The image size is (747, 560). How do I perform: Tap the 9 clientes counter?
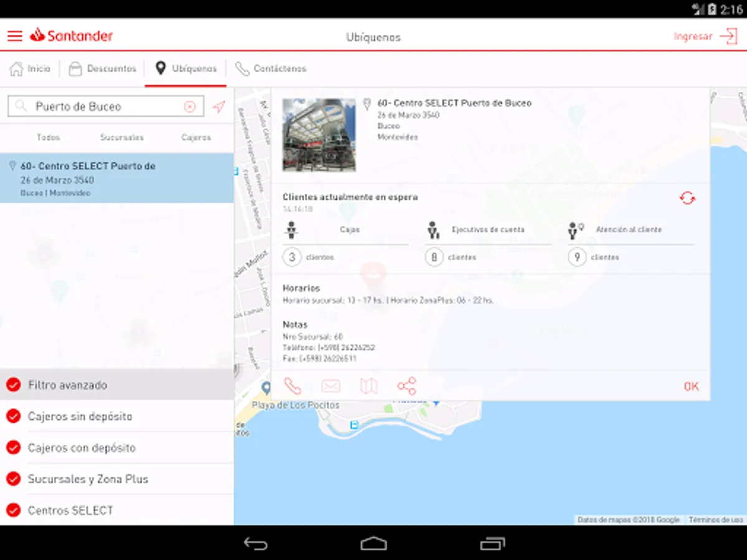(x=577, y=257)
